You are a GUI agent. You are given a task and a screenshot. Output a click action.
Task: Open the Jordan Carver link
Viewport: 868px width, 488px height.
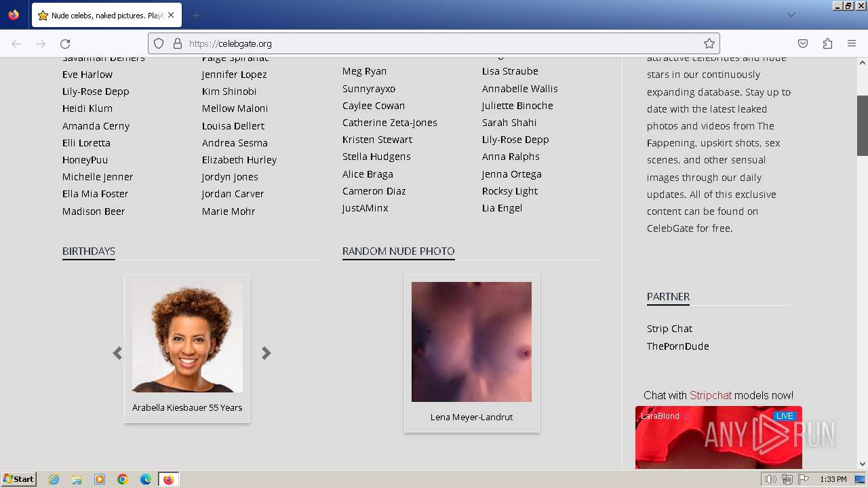point(233,194)
